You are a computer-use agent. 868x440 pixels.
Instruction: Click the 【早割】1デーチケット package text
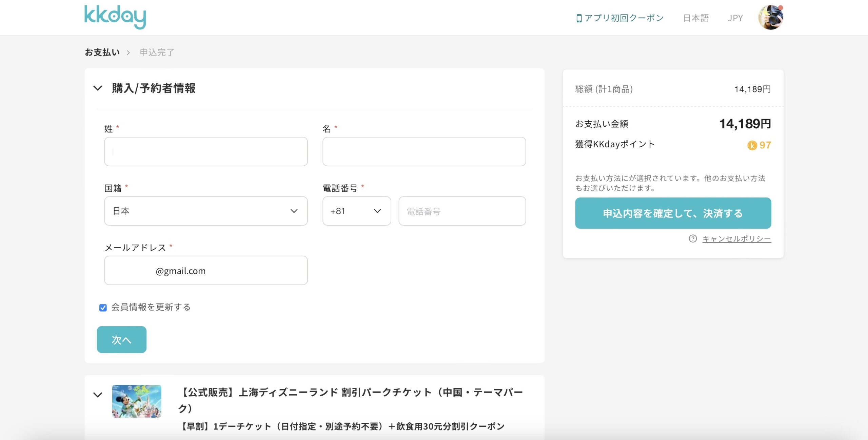click(x=342, y=426)
